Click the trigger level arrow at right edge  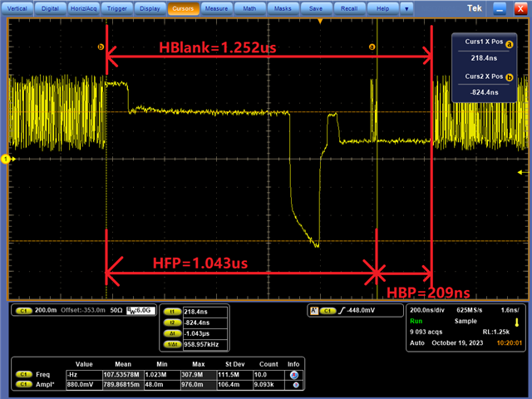click(x=523, y=173)
